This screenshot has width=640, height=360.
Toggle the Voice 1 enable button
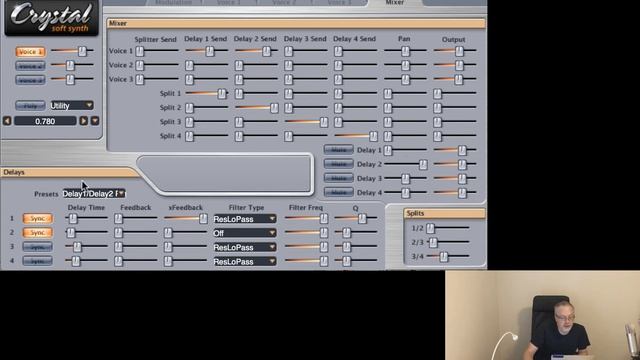[x=30, y=52]
